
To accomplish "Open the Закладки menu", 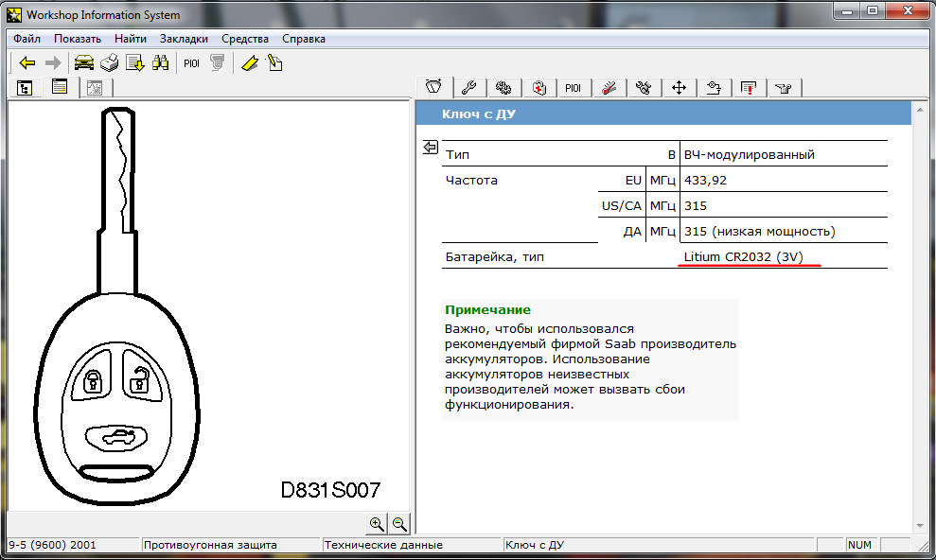I will [184, 39].
